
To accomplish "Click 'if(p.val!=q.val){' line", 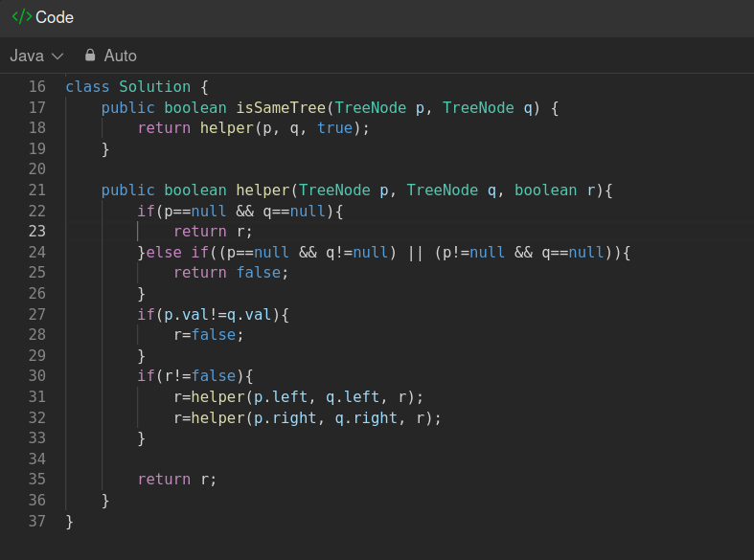I will (213, 315).
